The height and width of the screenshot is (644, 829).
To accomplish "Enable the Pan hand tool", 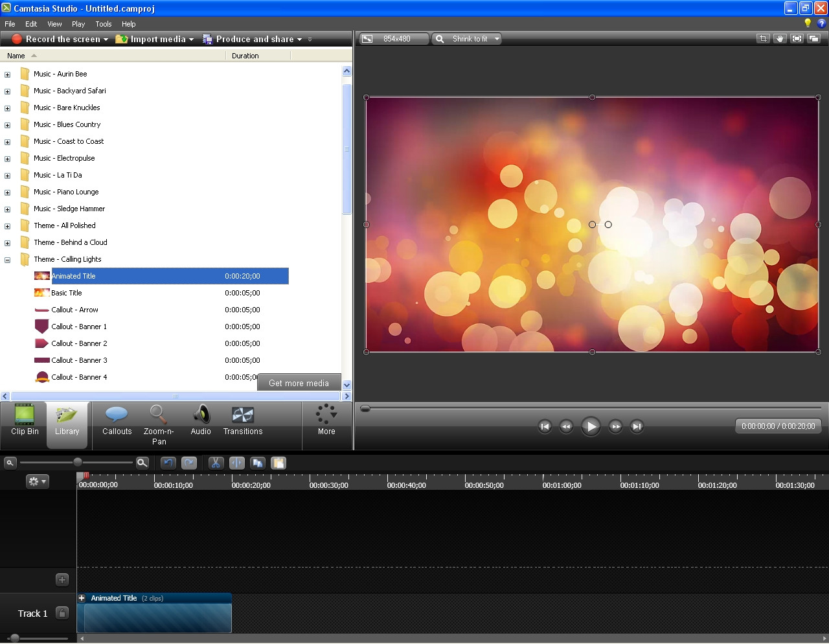I will click(780, 39).
